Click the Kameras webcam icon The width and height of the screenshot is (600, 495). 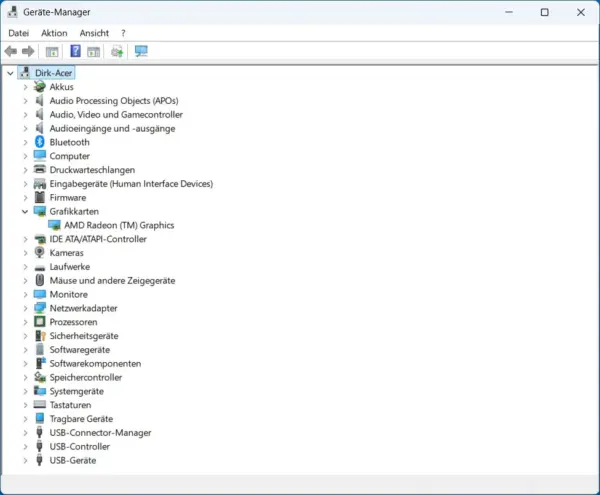point(39,252)
